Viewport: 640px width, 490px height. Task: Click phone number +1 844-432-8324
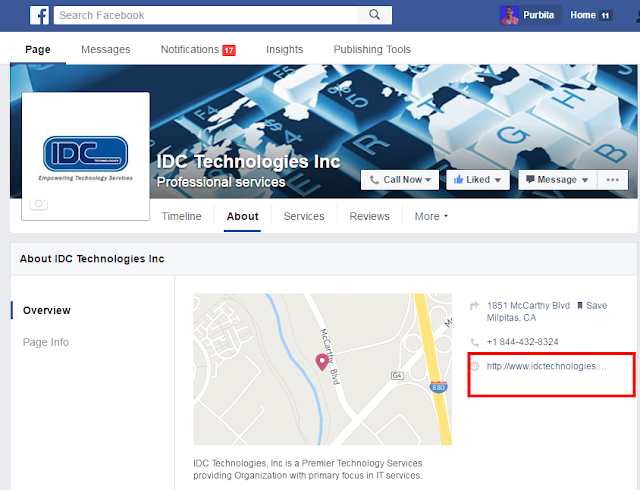tap(522, 342)
